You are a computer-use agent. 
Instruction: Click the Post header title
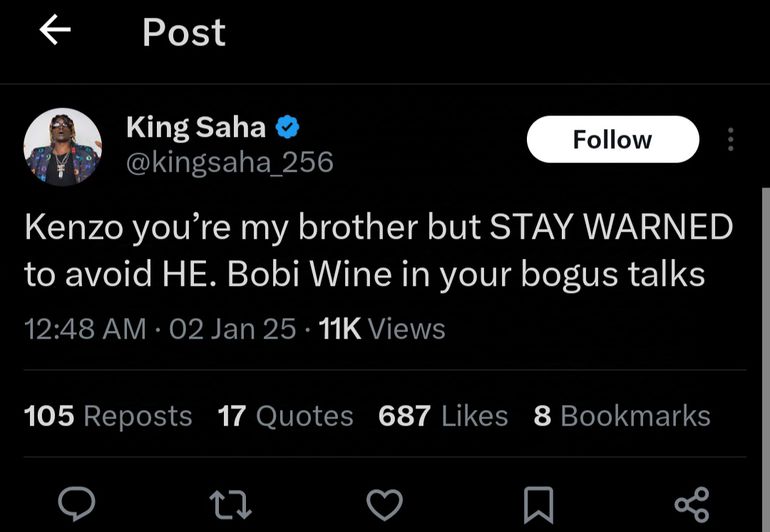coord(184,32)
